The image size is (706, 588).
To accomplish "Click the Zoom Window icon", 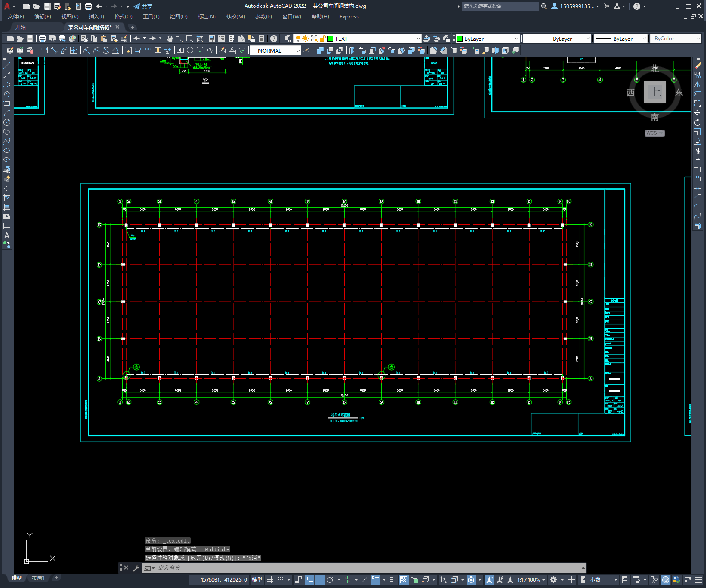I will point(189,39).
